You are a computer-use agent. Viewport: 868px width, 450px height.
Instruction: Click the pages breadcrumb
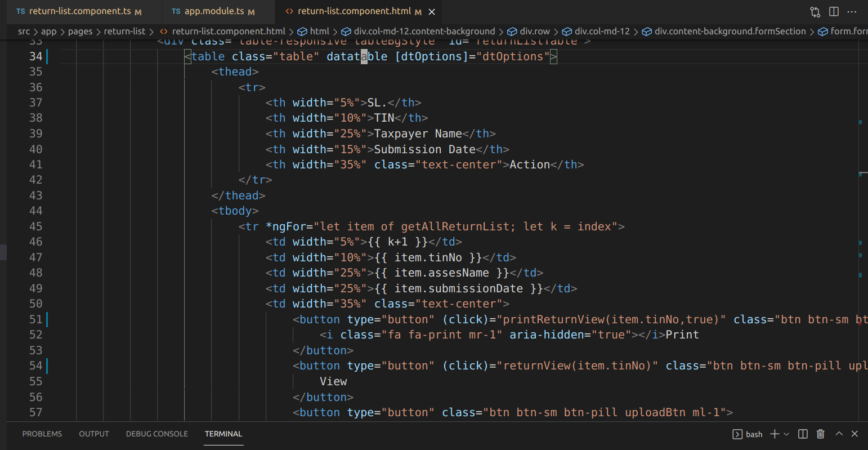click(80, 31)
